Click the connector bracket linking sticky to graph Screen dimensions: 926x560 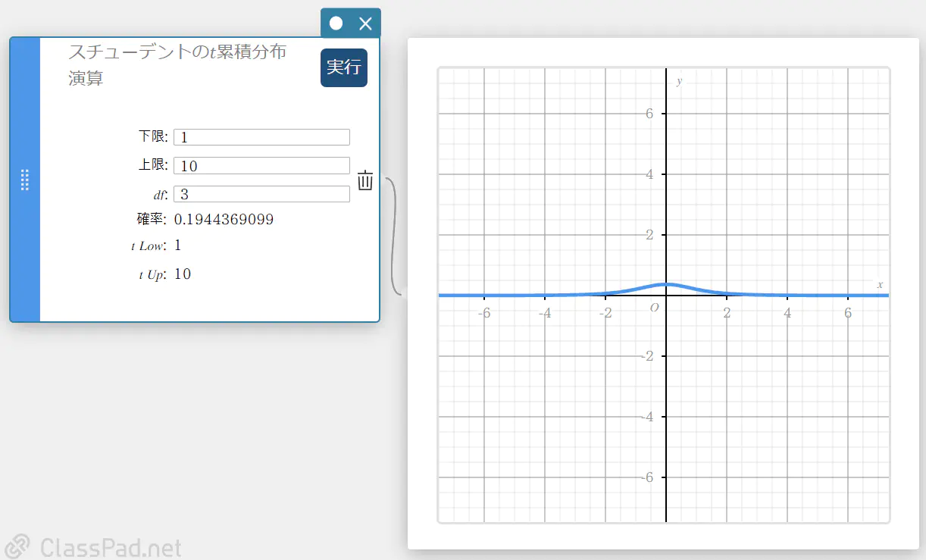click(x=392, y=236)
